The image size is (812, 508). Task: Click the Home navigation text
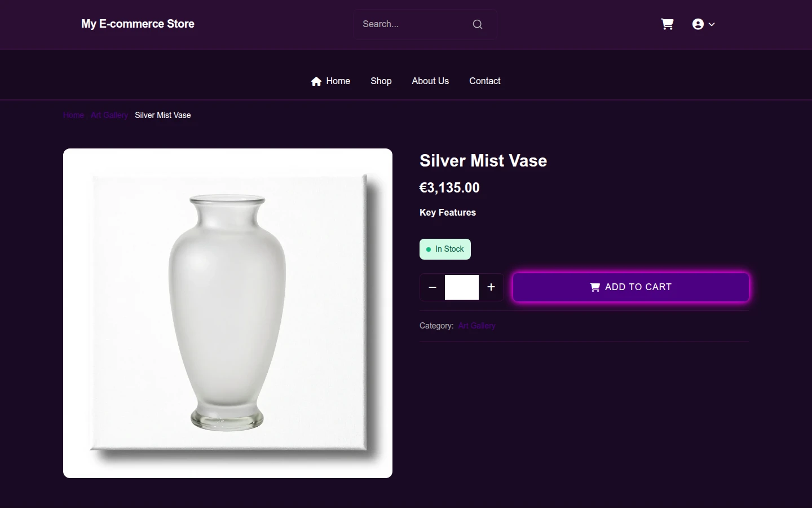[x=338, y=81]
